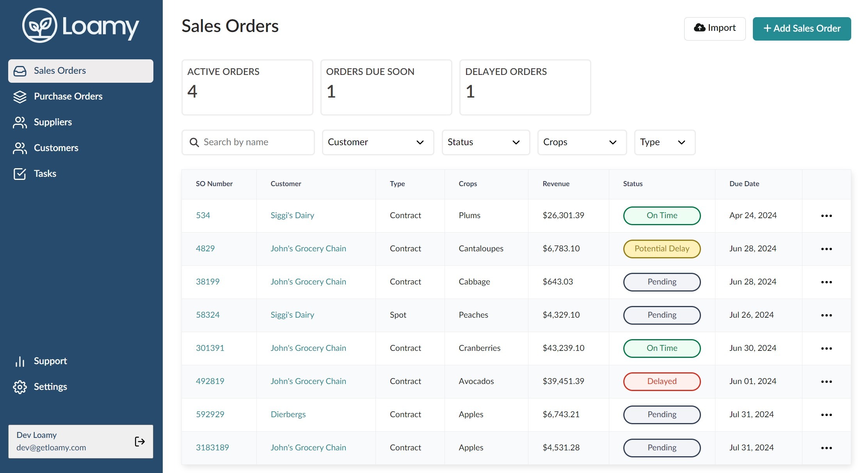Click the Loamy sprout logo icon
Image resolution: width=868 pixels, height=473 pixels.
coord(40,25)
